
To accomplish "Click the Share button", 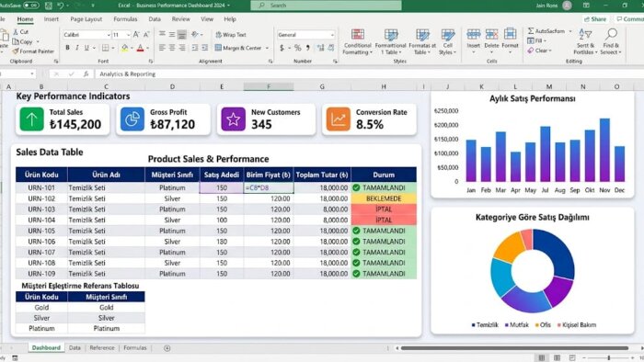I will tap(595, 19).
